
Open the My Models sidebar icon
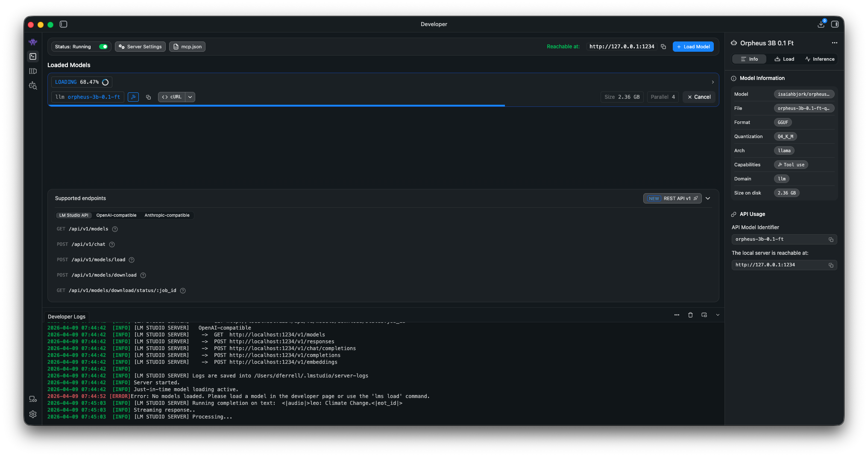tap(33, 71)
